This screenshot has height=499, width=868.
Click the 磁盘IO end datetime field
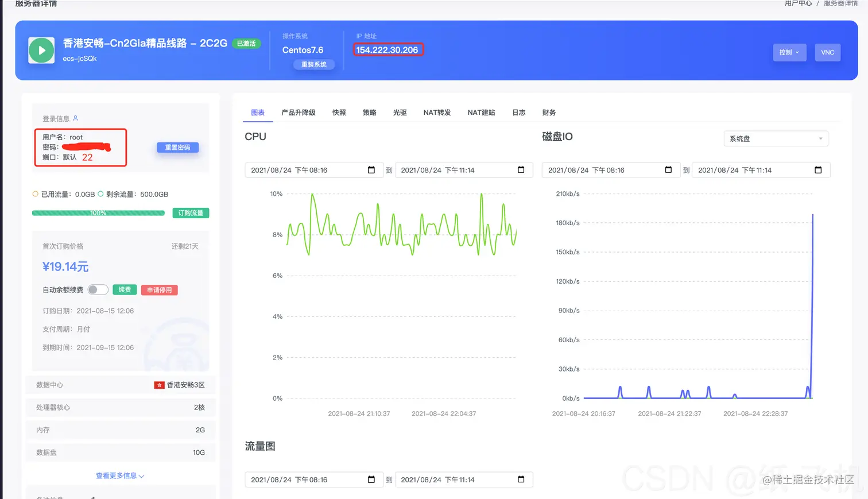pos(761,170)
